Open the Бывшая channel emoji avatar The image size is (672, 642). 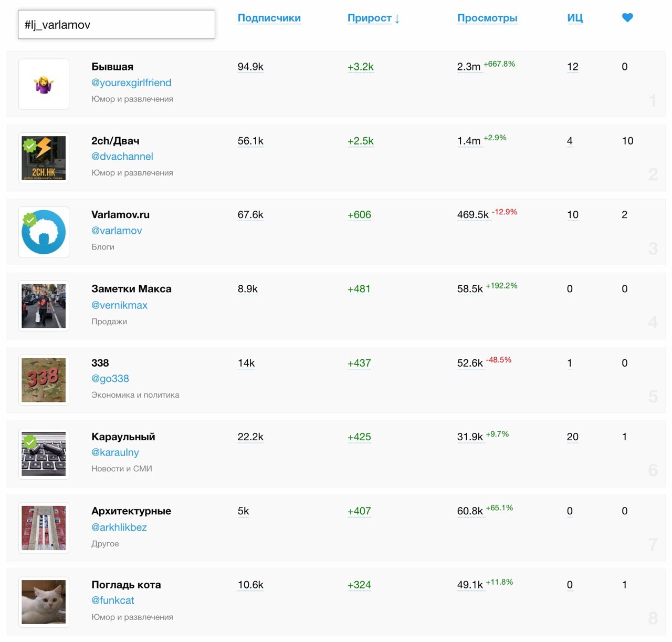click(44, 84)
